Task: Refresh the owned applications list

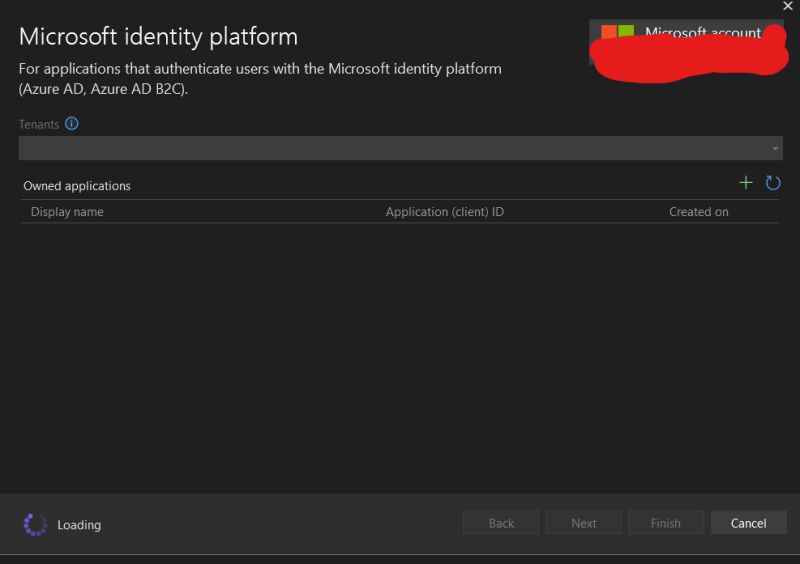Action: coord(773,183)
